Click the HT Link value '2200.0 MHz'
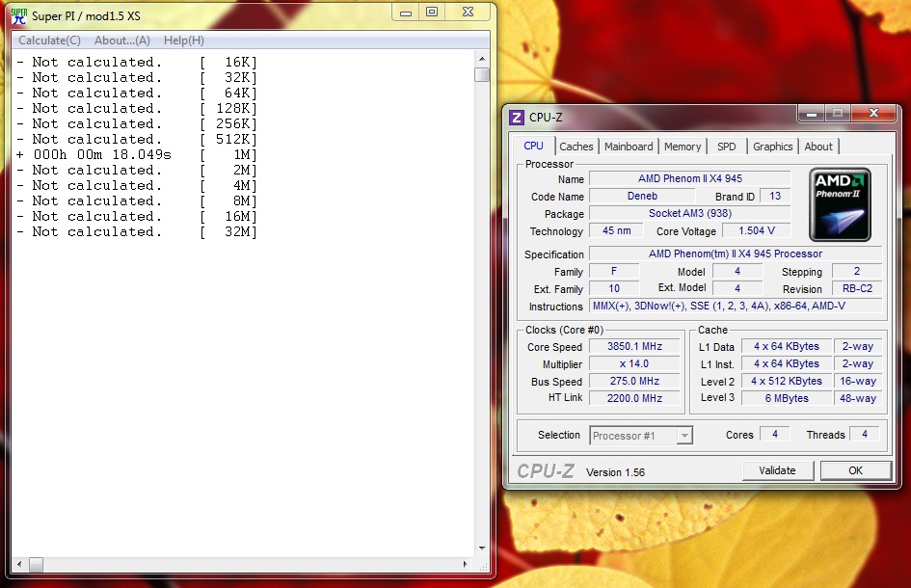911x588 pixels. [x=634, y=398]
